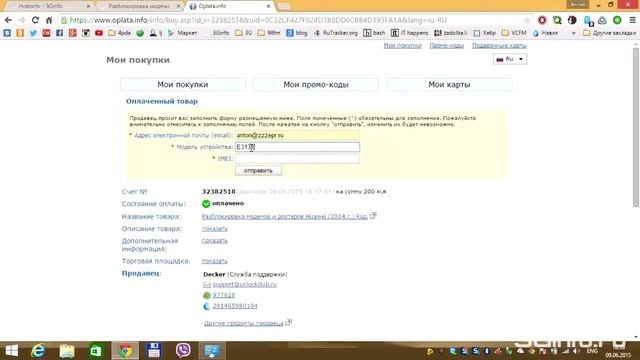Expand the 3G bookmarks folder
The height and width of the screenshot is (360, 640).
pos(244,33)
